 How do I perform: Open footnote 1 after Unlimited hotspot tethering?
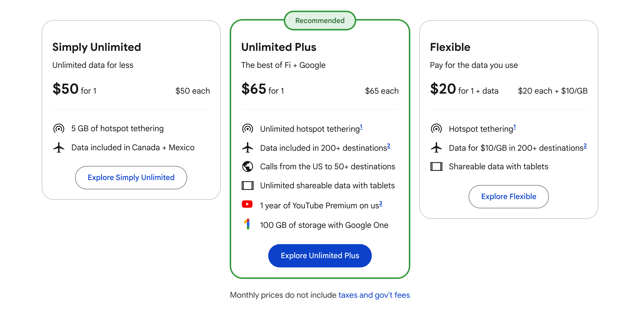coord(361,127)
